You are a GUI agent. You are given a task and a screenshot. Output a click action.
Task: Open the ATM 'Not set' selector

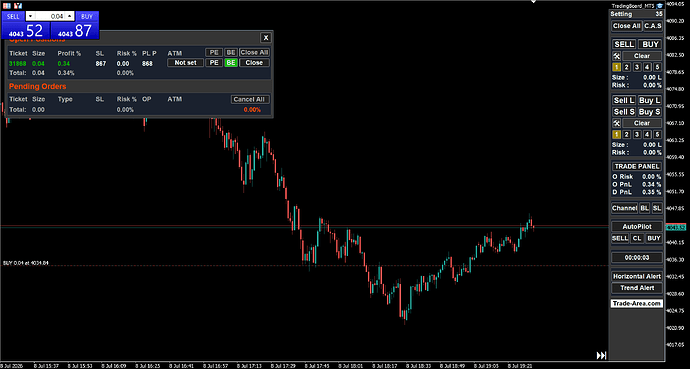(185, 63)
